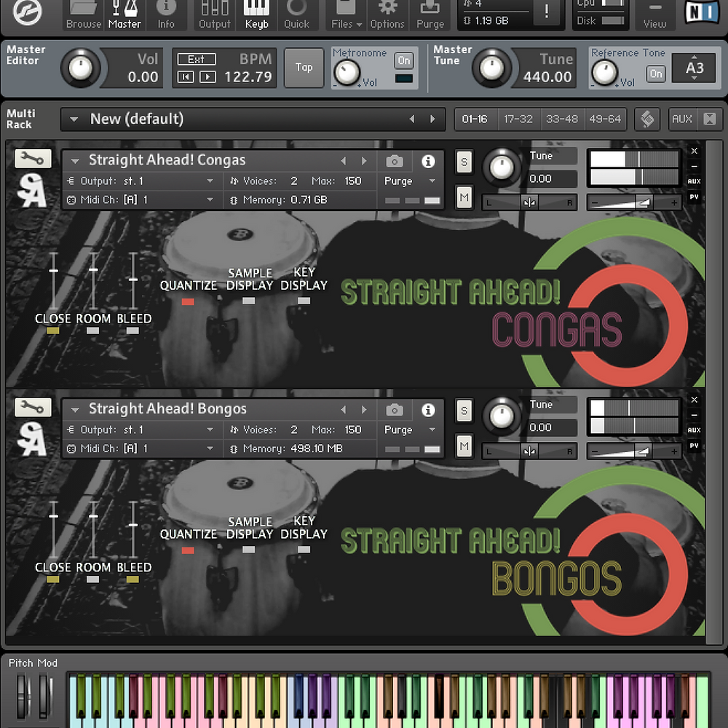Toggle the Bongos KEY DISPLAY button

click(304, 550)
